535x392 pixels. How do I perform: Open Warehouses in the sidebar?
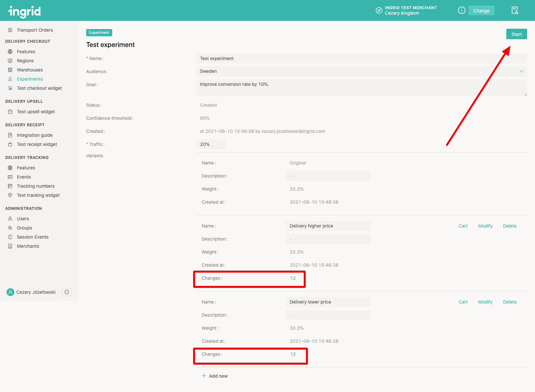click(30, 70)
